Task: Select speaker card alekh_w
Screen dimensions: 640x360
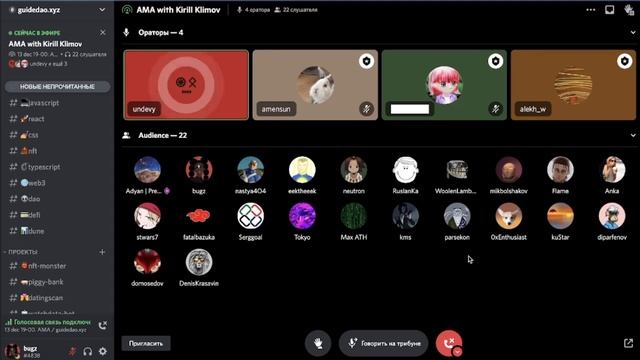Action: 573,85
